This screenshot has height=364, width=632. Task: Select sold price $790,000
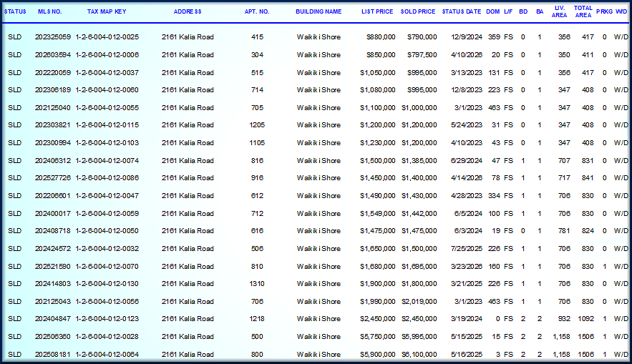[422, 37]
